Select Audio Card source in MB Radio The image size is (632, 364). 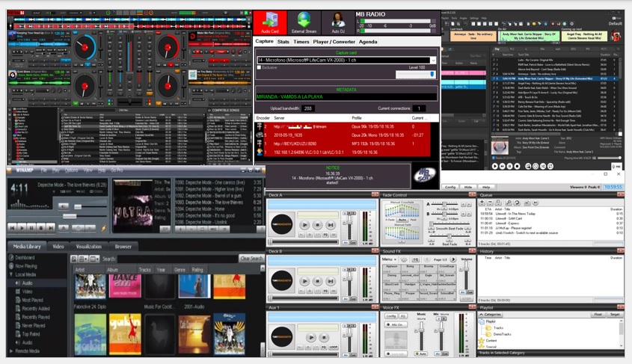tap(270, 22)
